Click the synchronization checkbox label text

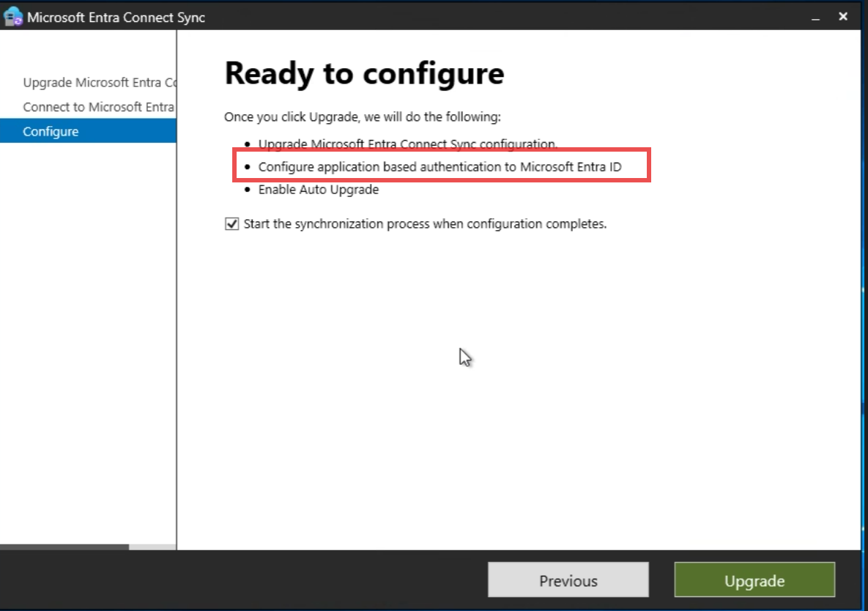pos(423,223)
